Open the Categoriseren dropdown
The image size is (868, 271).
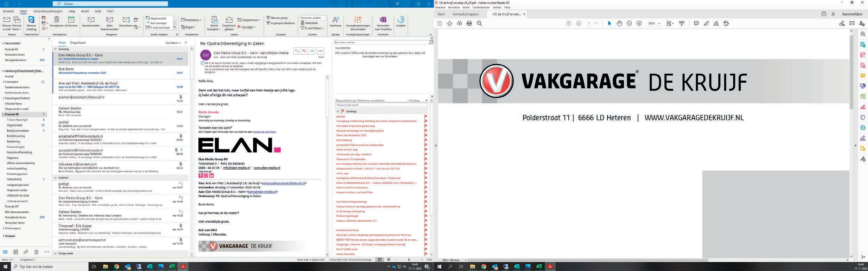point(249,20)
